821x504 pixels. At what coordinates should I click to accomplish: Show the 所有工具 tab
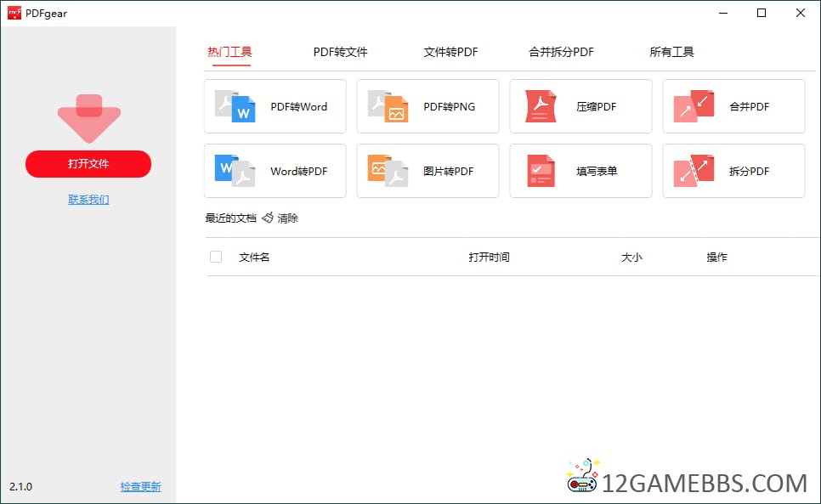pos(671,52)
